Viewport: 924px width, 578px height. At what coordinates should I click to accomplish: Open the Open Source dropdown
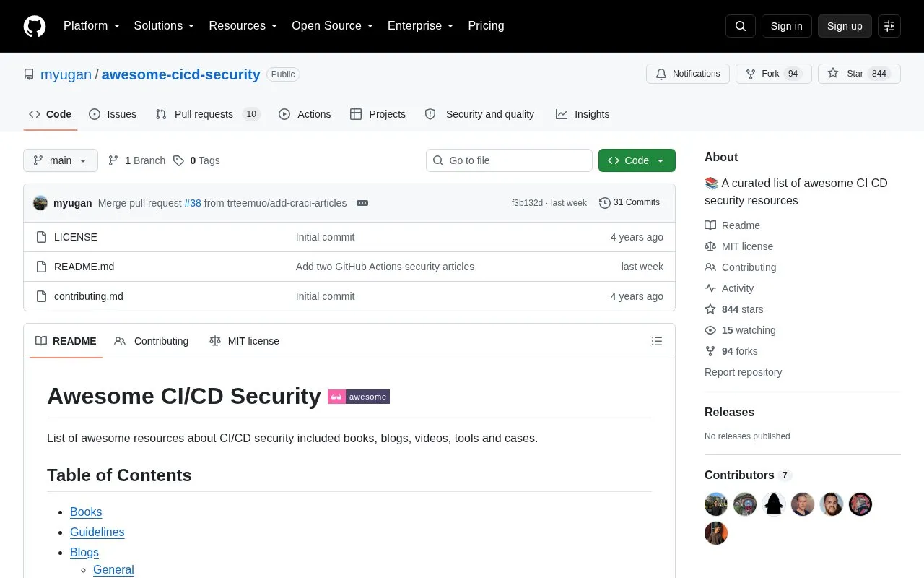click(x=333, y=26)
